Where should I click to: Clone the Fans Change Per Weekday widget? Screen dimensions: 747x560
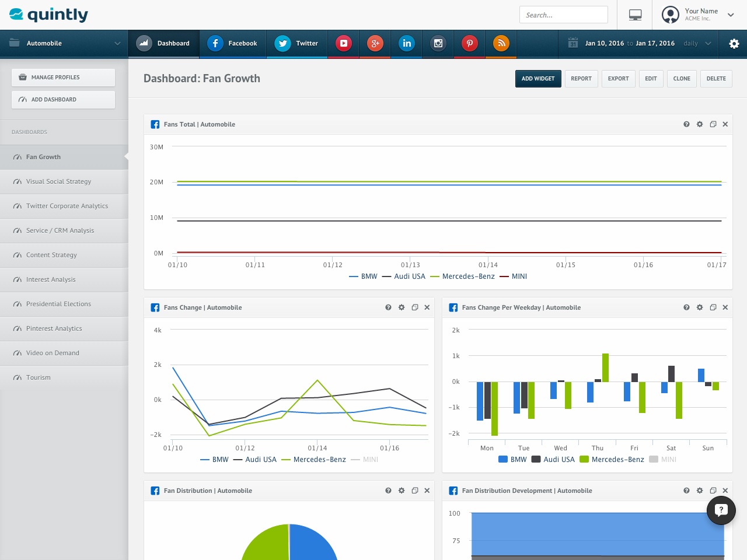coord(713,307)
